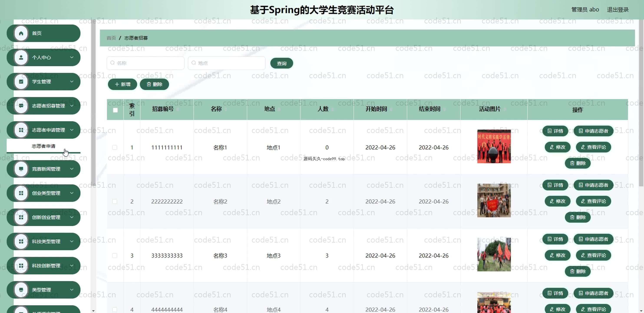This screenshot has height=313, width=644.
Task: Click 申请志愿者 for 名称1 row
Action: point(593,131)
